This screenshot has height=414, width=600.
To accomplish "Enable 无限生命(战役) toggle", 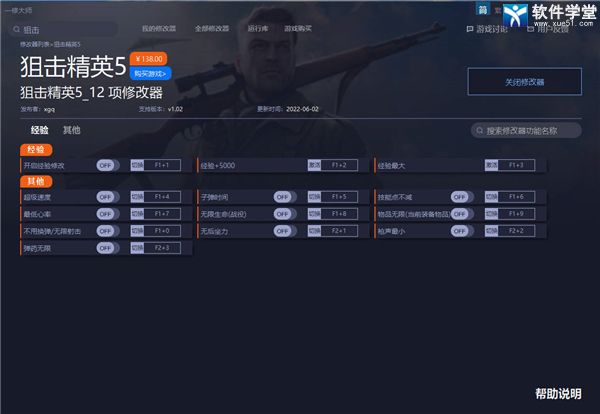I will [x=285, y=214].
